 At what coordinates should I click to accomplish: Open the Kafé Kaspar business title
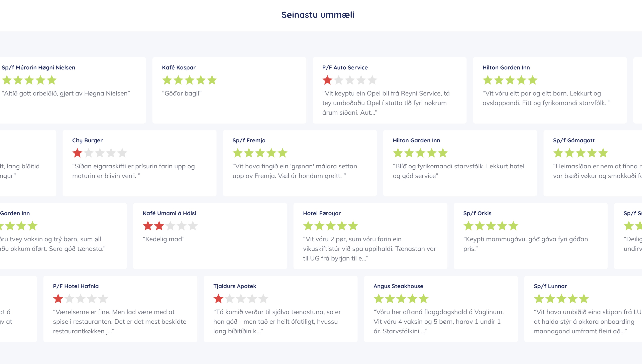179,67
